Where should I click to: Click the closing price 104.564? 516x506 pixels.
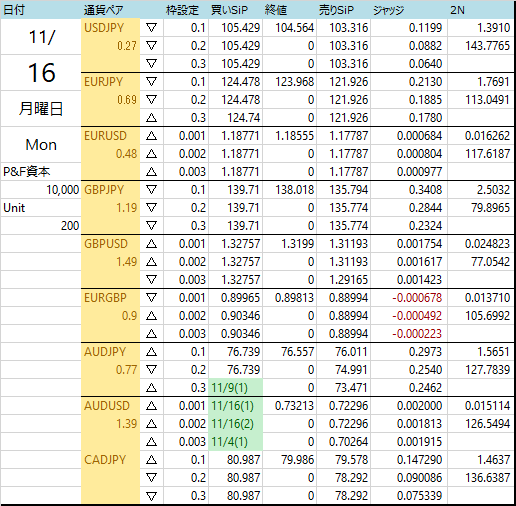pos(295,28)
